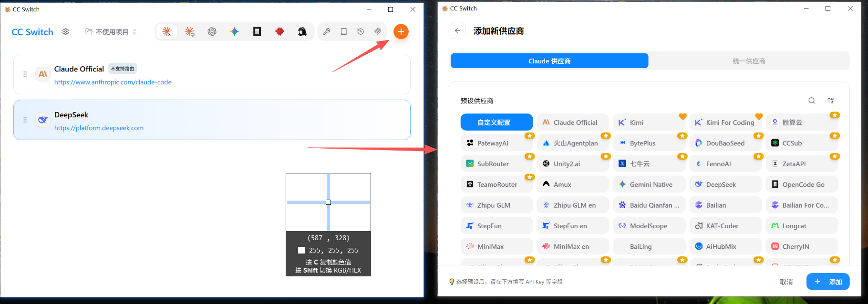Switch to the red lobster app icon

click(280, 31)
